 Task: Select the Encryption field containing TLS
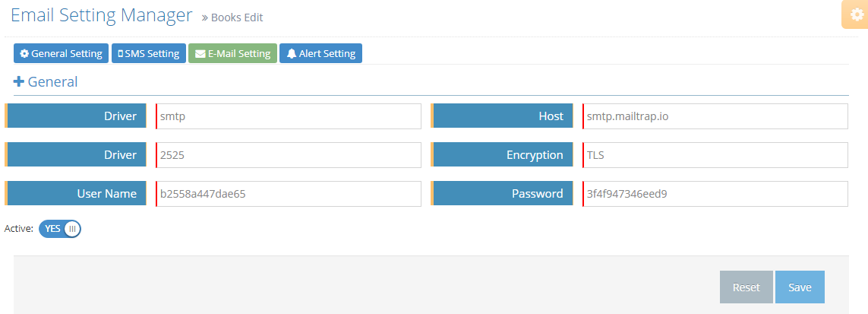(715, 155)
